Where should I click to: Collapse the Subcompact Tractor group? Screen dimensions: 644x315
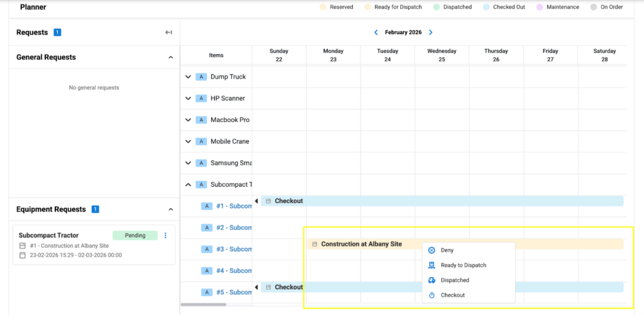point(187,185)
